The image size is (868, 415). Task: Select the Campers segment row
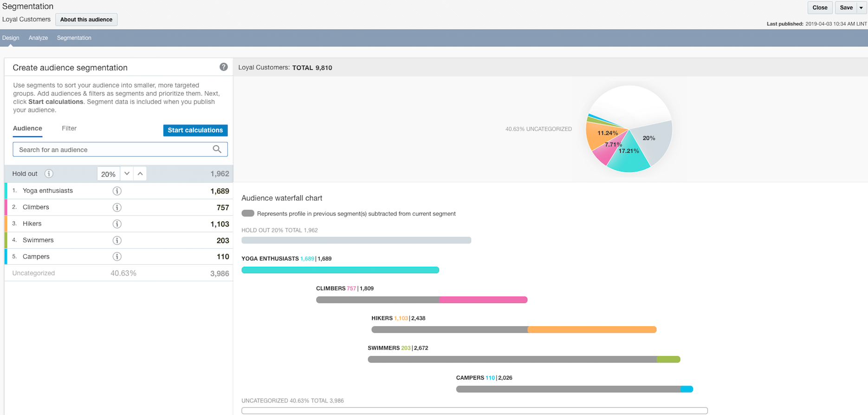[119, 257]
